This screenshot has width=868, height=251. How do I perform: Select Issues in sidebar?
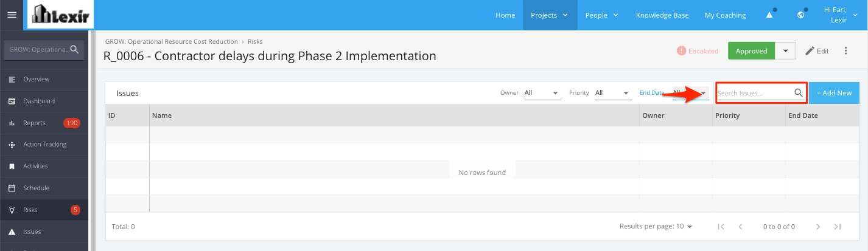point(44,232)
